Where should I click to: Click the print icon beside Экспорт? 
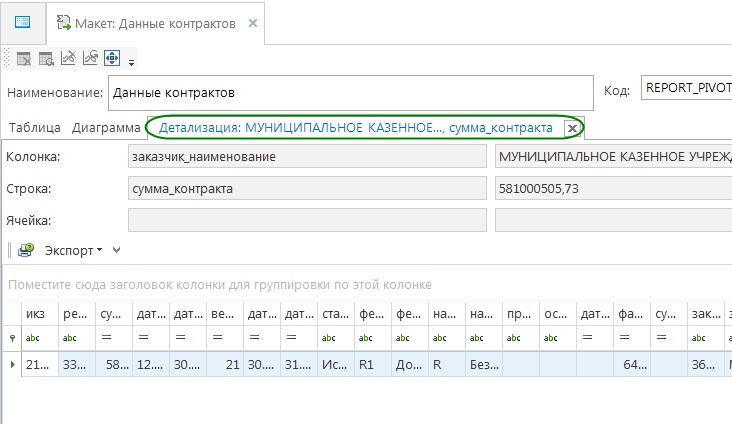click(25, 249)
